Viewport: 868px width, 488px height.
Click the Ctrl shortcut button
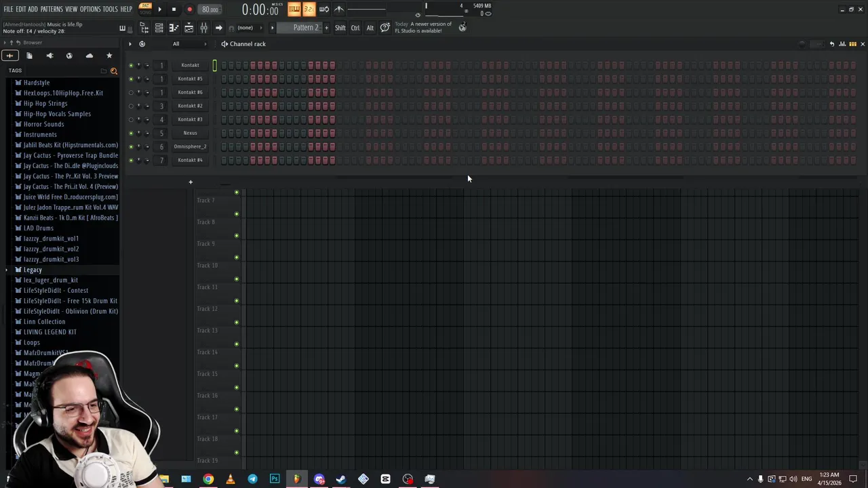coord(355,28)
